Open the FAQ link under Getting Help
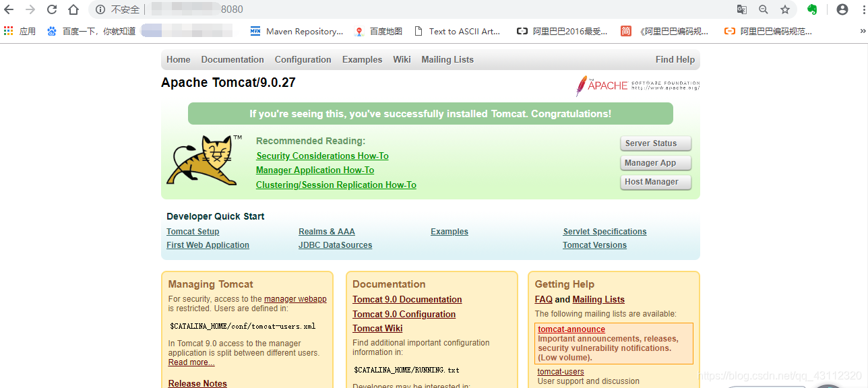The image size is (868, 388). (544, 300)
